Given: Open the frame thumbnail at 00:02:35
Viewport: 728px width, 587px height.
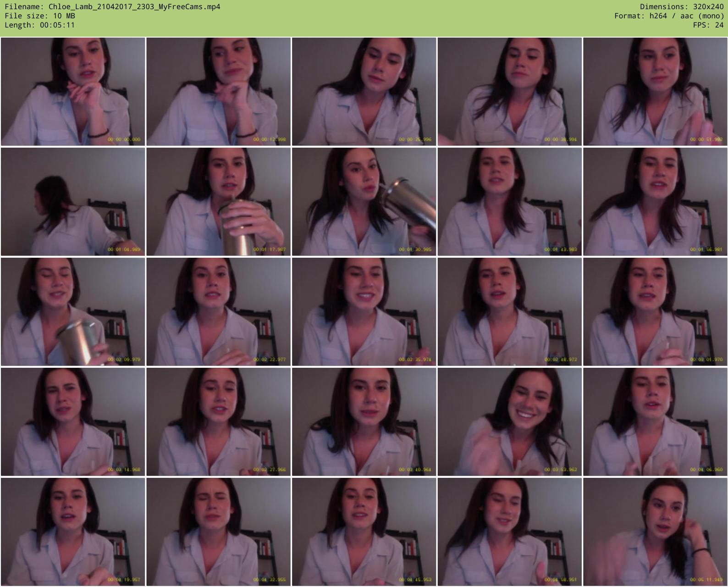Looking at the screenshot, I should [364, 312].
